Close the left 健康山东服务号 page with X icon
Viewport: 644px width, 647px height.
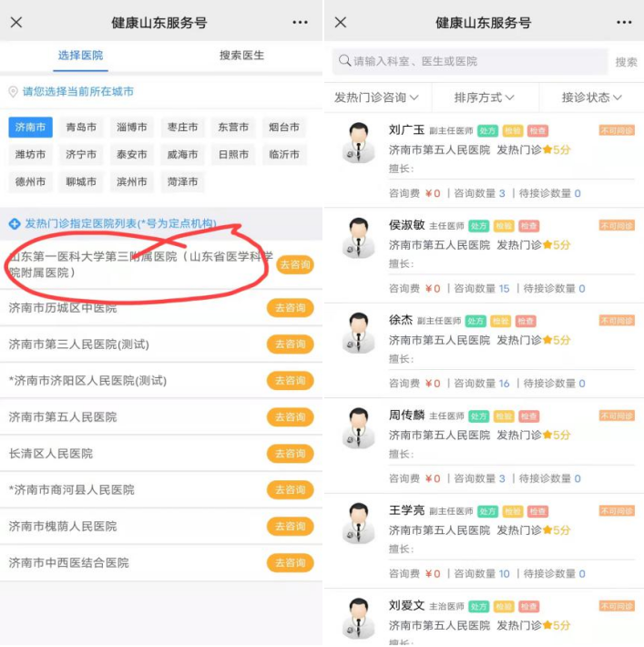pos(16,22)
